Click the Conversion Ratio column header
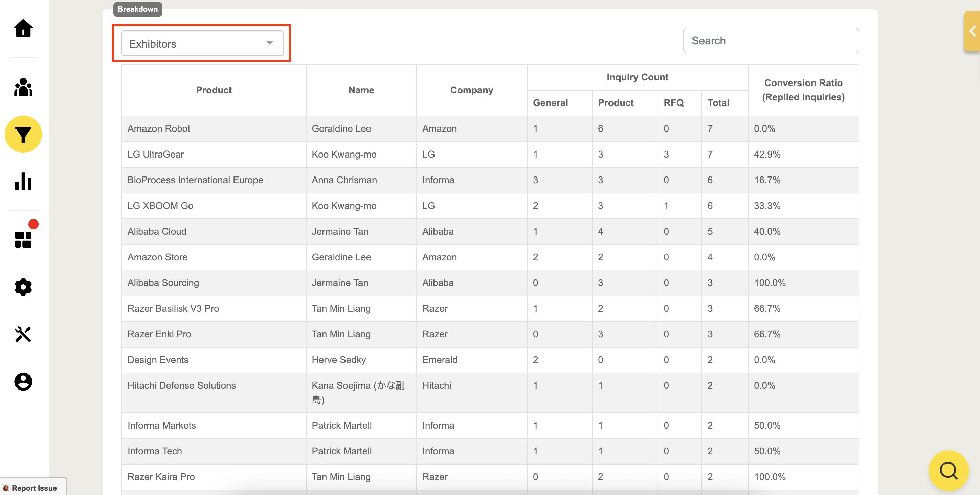The width and height of the screenshot is (980, 495). tap(803, 90)
